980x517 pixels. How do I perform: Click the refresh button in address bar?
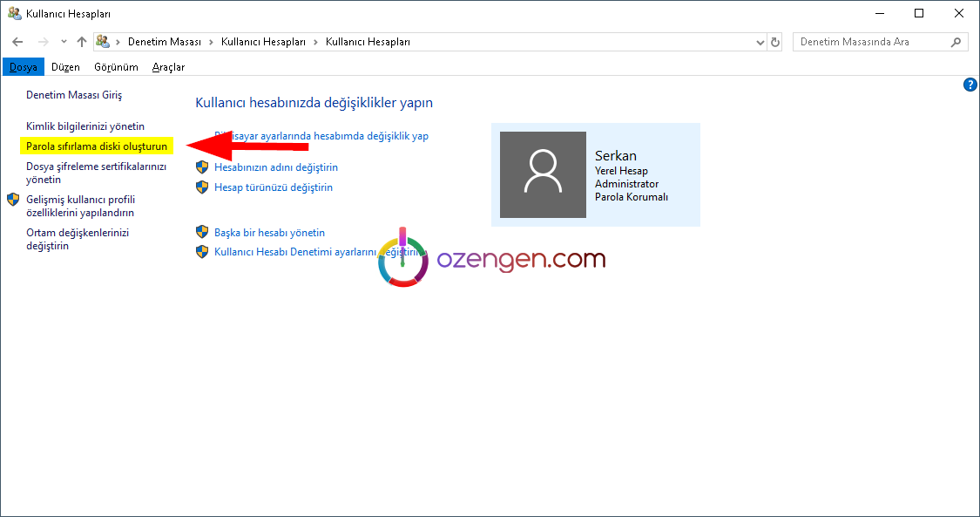pos(776,42)
